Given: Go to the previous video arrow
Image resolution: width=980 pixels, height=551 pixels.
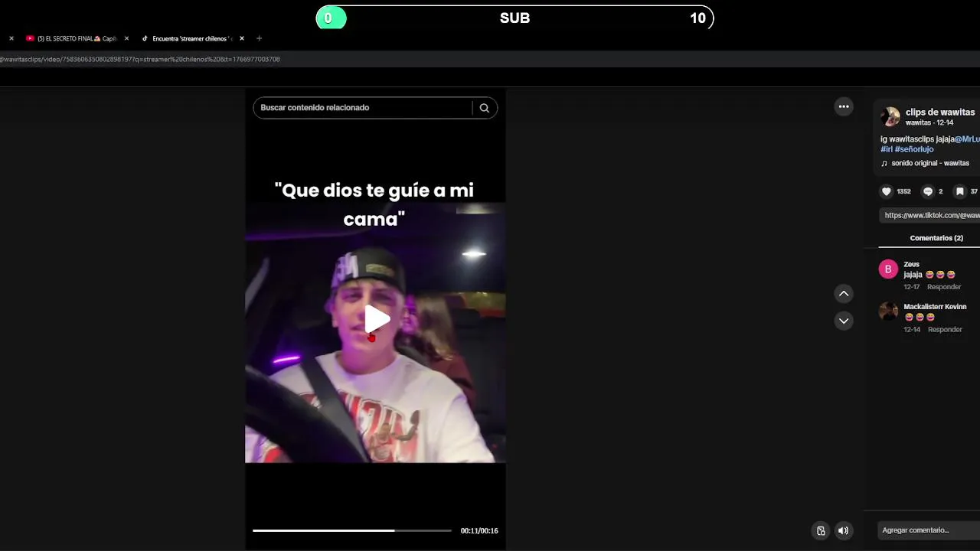Looking at the screenshot, I should pyautogui.click(x=844, y=294).
